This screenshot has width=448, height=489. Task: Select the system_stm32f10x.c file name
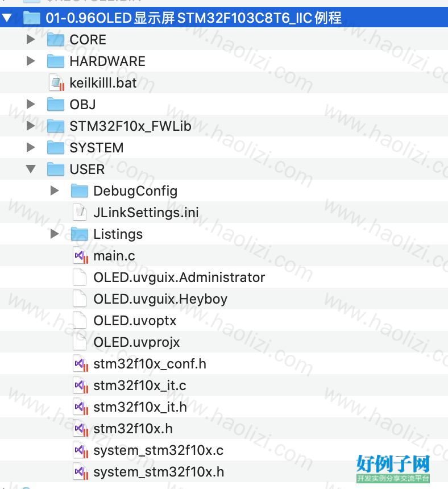[x=159, y=451]
